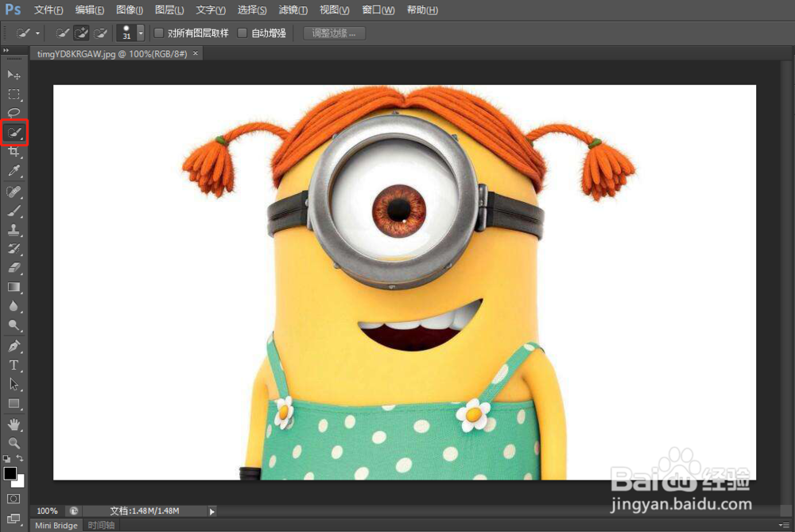This screenshot has height=532, width=795.
Task: Open the 文件(F) menu
Action: tap(48, 10)
